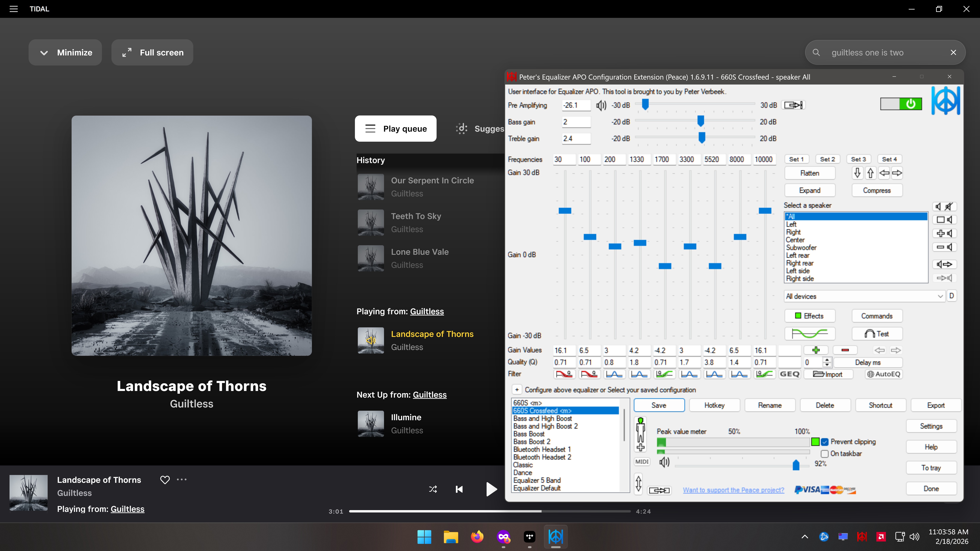
Task: Favorite Landscape of Thorns with the heart icon
Action: coord(165,480)
